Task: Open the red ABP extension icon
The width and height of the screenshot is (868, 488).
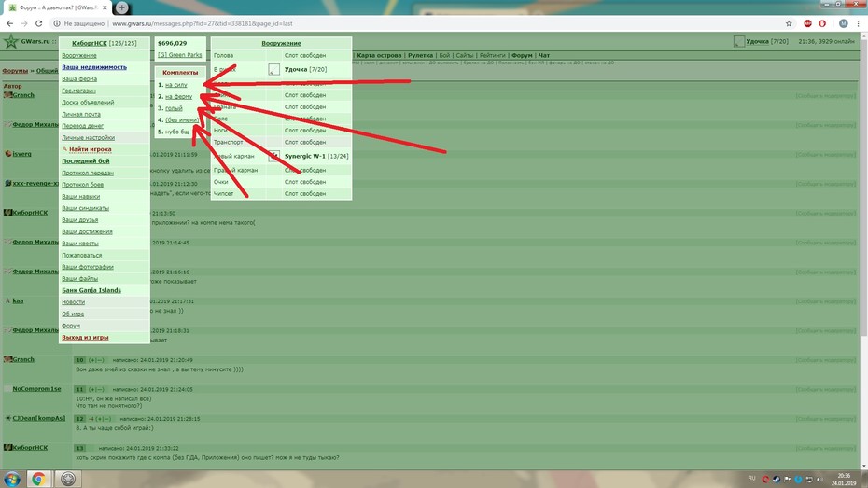Action: 807,23
